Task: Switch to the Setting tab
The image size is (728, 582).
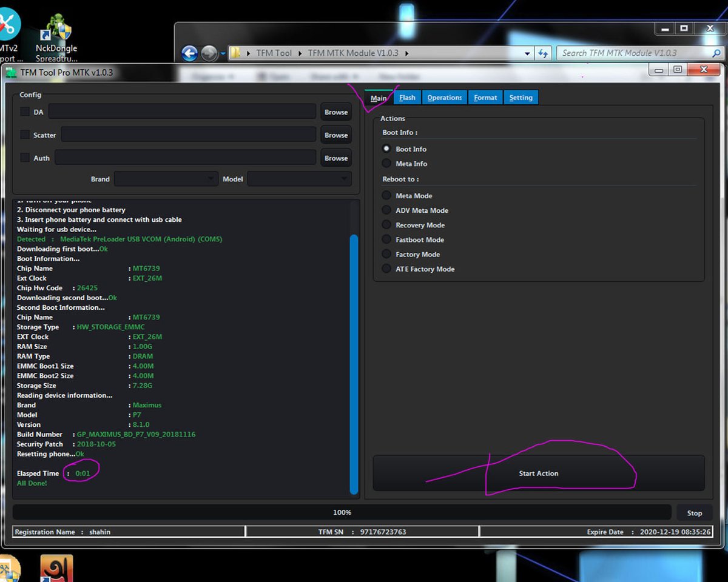Action: click(x=521, y=97)
